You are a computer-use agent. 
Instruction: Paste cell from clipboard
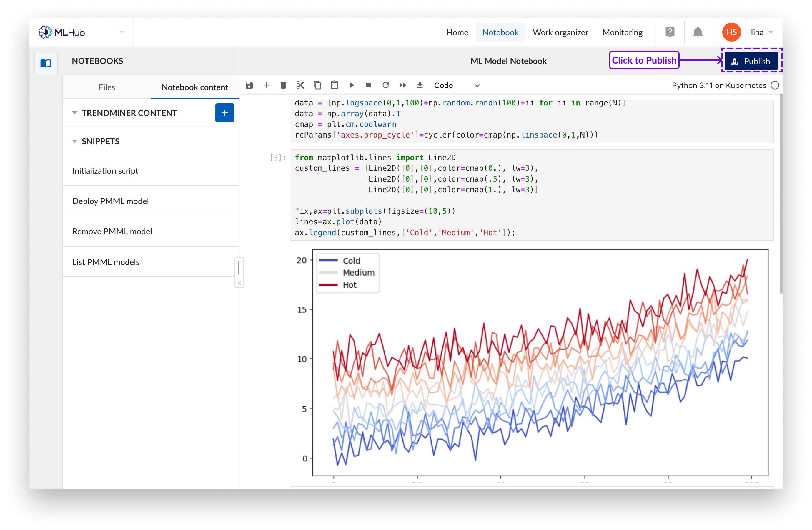[x=334, y=85]
